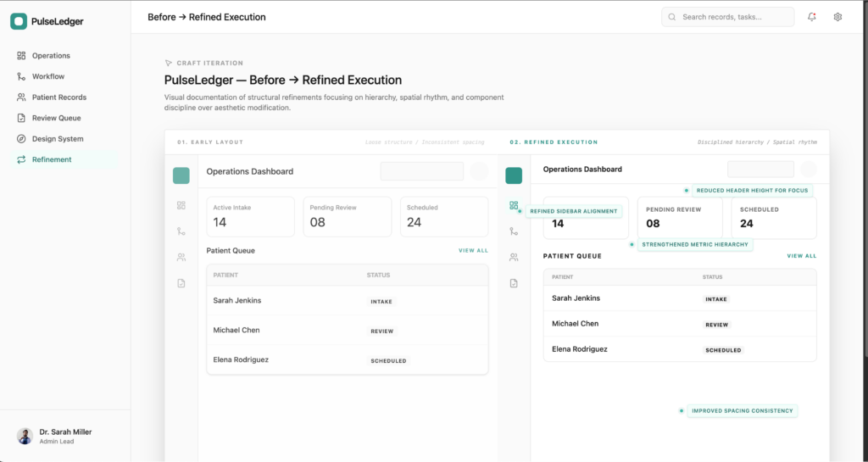868x462 pixels.
Task: Open the Review Queue page
Action: pyautogui.click(x=66, y=118)
